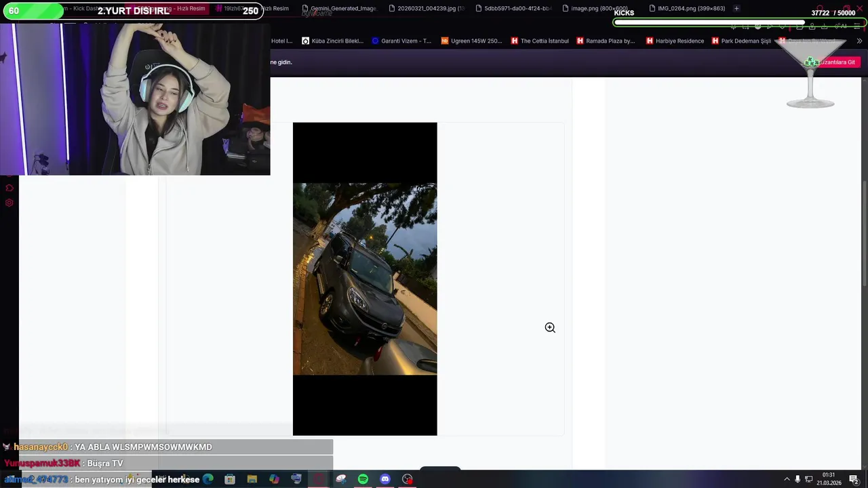Open The Cettia Istanbul bookmark
868x488 pixels.
coord(540,41)
